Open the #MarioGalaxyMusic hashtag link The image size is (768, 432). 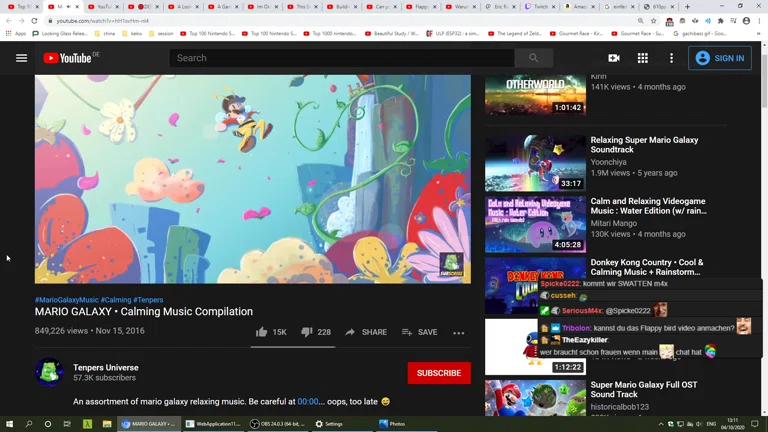[x=67, y=300]
